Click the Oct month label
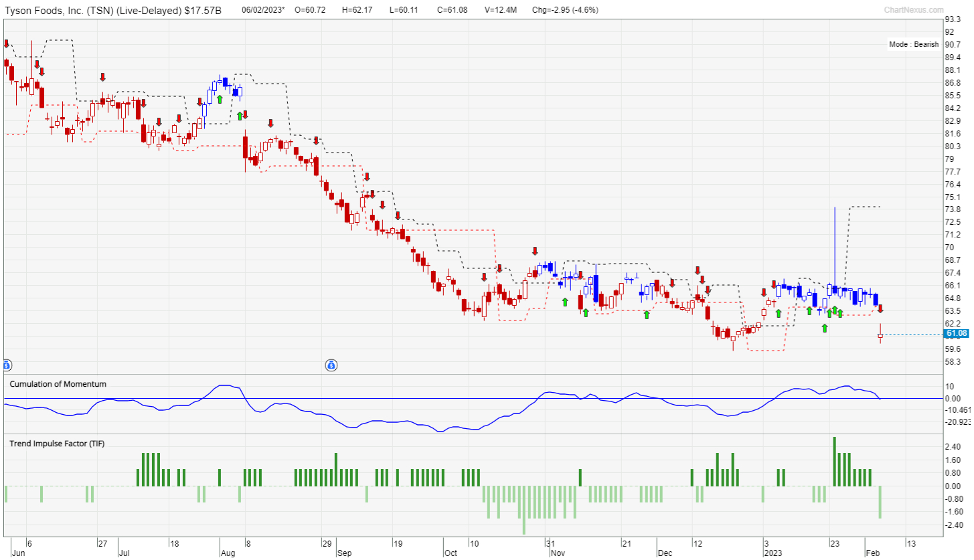974x560 pixels. (451, 553)
